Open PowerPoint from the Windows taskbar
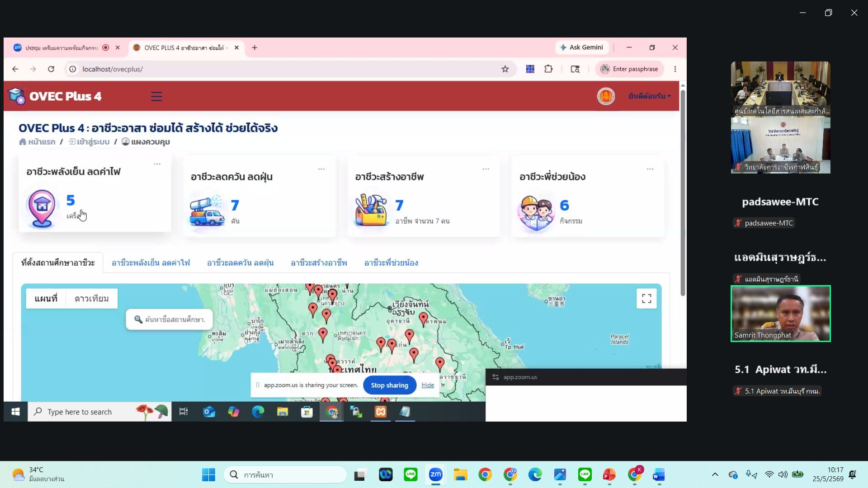The width and height of the screenshot is (868, 488). click(x=609, y=475)
